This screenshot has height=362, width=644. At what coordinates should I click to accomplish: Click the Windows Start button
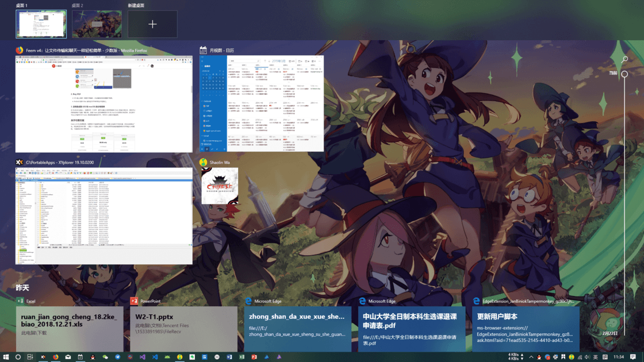tap(6, 357)
